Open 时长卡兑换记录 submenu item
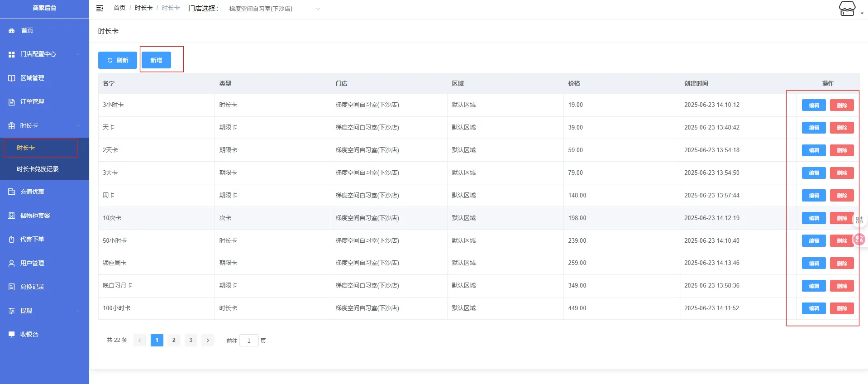 38,169
